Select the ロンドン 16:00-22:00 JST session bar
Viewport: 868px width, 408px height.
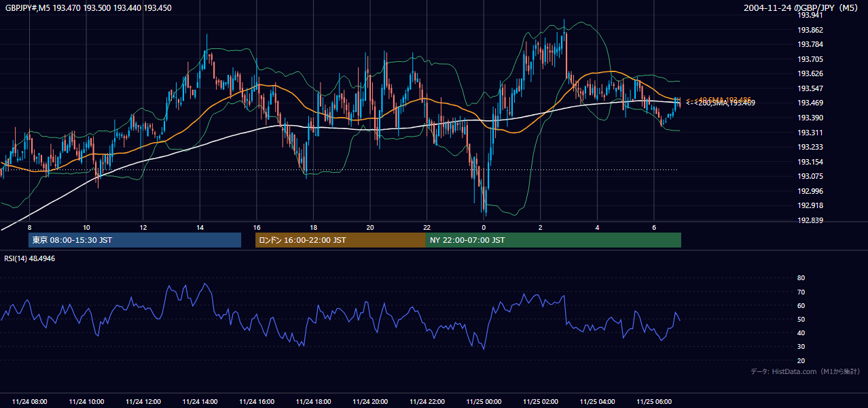tap(340, 240)
